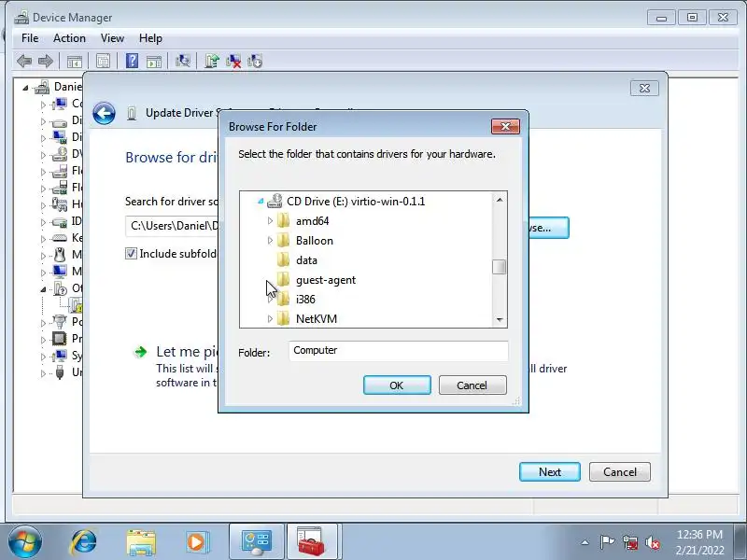Click the Show/Hide Console Tree toolbar icon
This screenshot has width=747, height=560.
click(75, 61)
